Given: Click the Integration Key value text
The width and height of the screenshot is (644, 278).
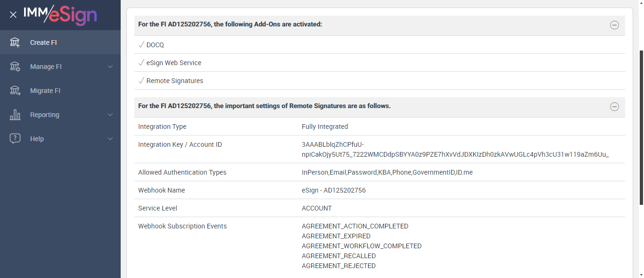Looking at the screenshot, I should tap(455, 150).
